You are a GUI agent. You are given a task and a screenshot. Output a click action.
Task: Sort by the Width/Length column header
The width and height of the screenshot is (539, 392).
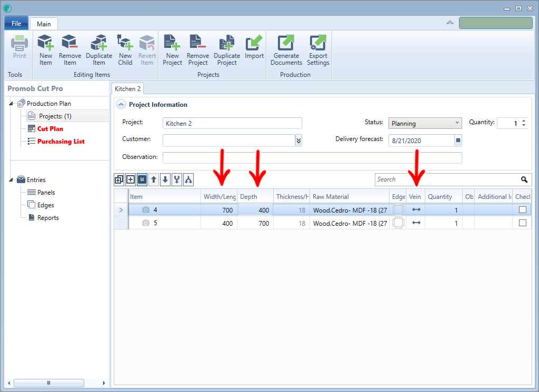(219, 196)
